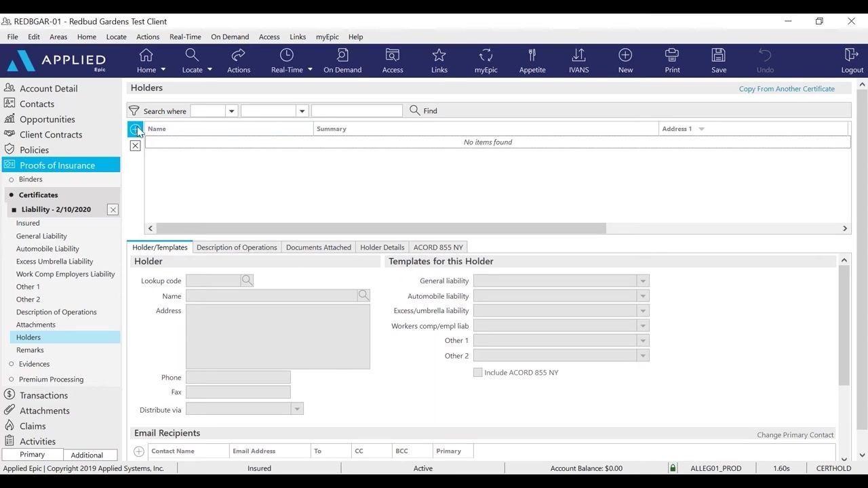Open the Distribute via dropdown
The height and width of the screenshot is (488, 868).
[x=296, y=409]
